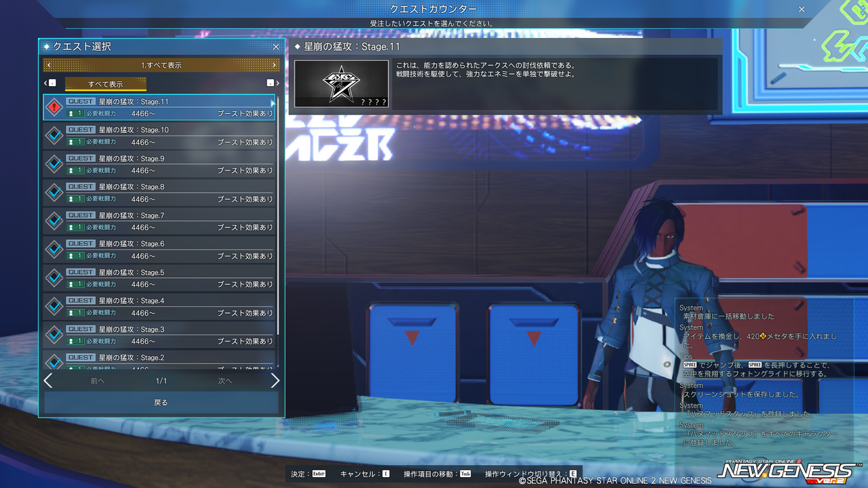This screenshot has width=868, height=488.
Task: Click the green single-player badge on Stage.7
Action: click(x=75, y=227)
